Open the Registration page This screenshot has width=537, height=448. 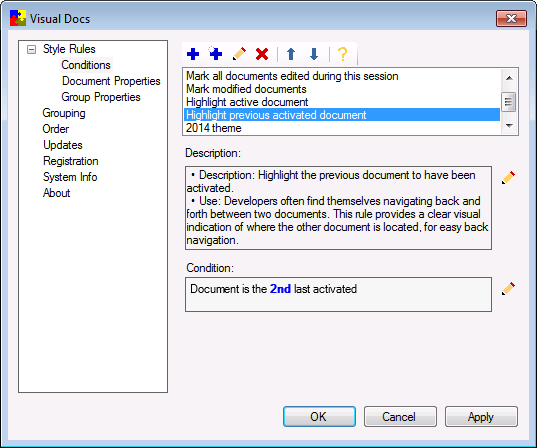click(71, 161)
